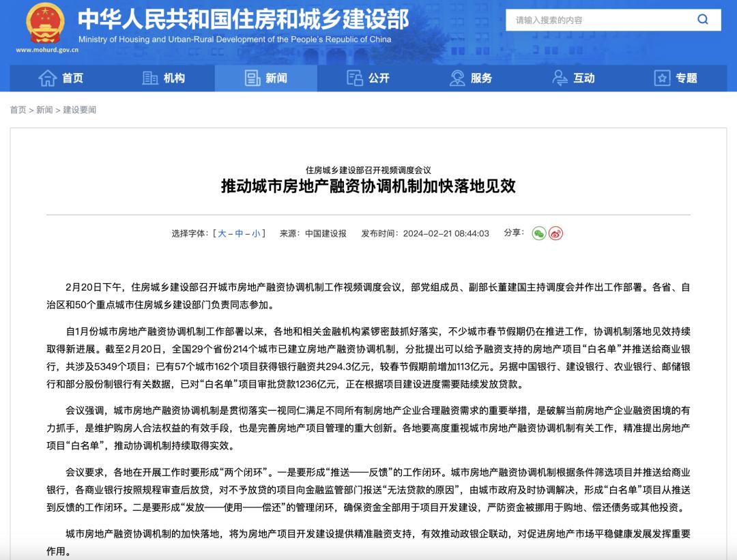Click the person icon beside 服务
This screenshot has height=560, width=737.
click(x=457, y=78)
